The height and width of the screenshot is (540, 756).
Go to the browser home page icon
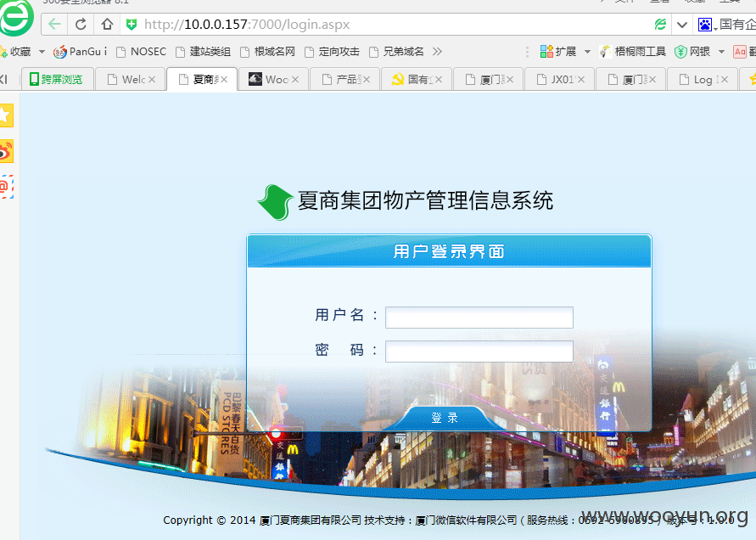tap(107, 24)
